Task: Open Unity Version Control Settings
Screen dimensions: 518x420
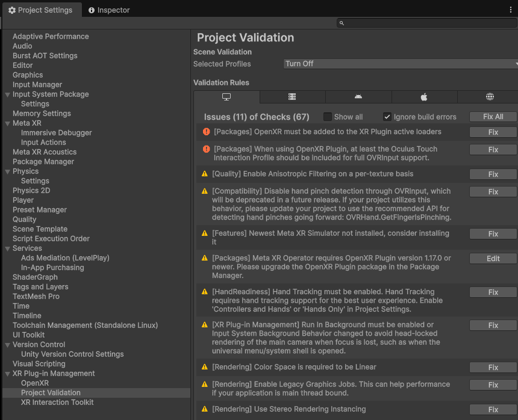Action: [72, 354]
